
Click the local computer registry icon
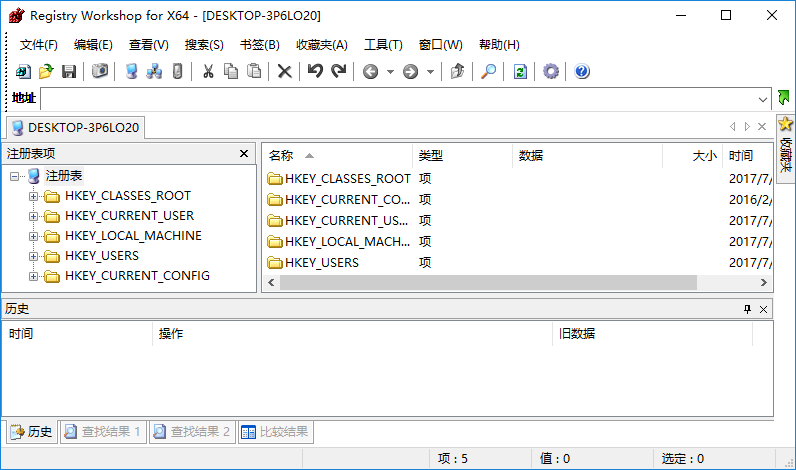(131, 72)
